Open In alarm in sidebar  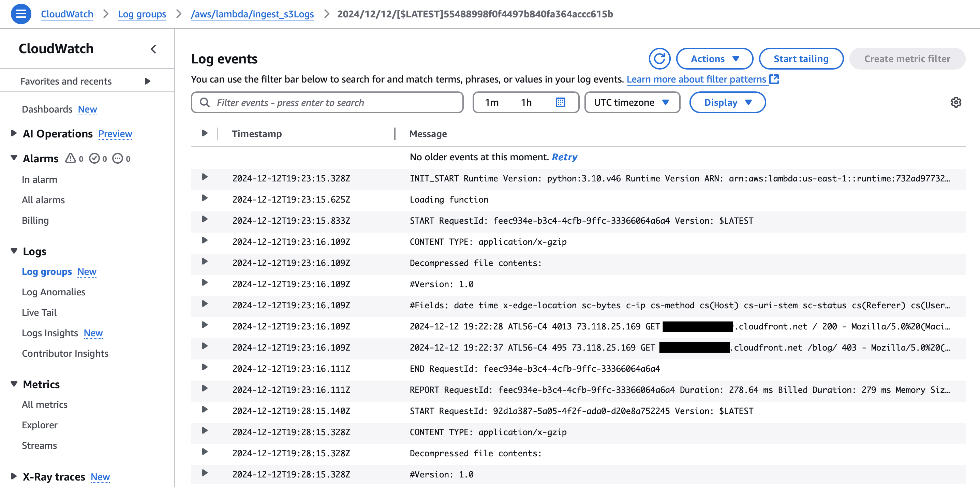pos(40,179)
